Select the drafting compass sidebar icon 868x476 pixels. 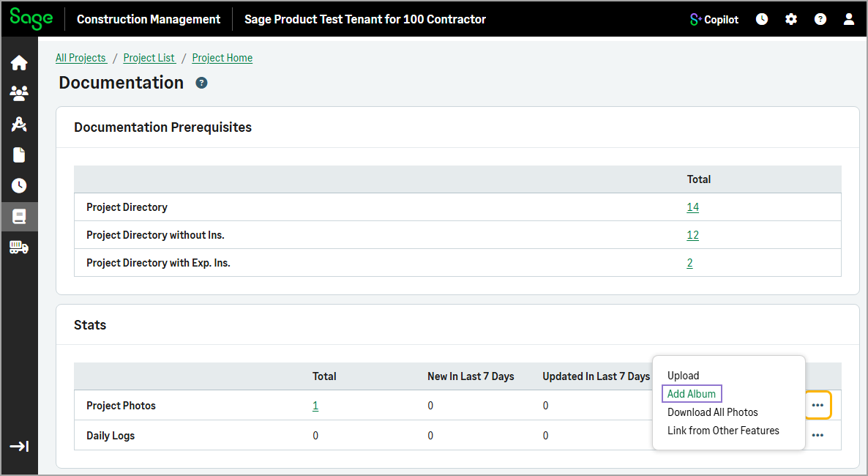(19, 124)
